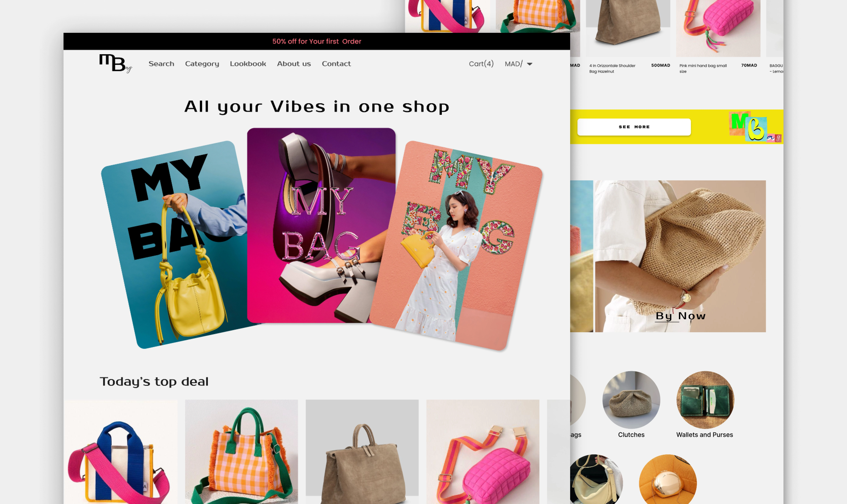Open the About us link
The height and width of the screenshot is (504, 847).
294,64
